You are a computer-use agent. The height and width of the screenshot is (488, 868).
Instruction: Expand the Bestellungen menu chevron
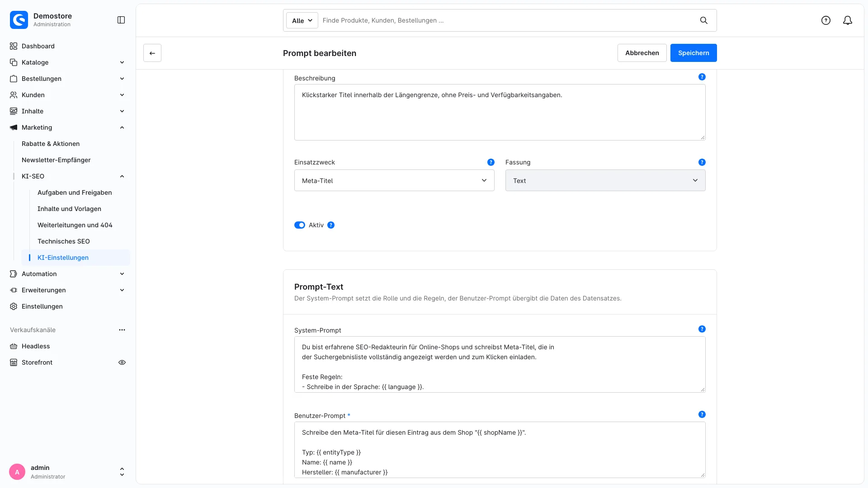pos(122,79)
